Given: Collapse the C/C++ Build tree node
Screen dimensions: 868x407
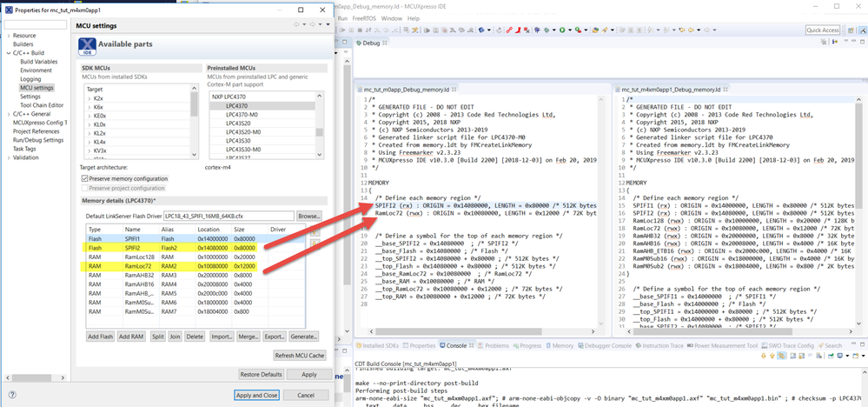Looking at the screenshot, I should (x=9, y=53).
